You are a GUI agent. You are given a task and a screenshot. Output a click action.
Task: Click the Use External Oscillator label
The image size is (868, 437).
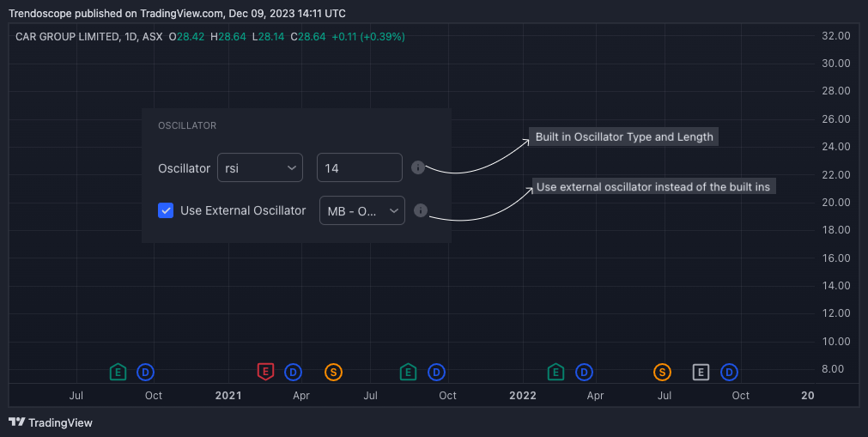[243, 210]
